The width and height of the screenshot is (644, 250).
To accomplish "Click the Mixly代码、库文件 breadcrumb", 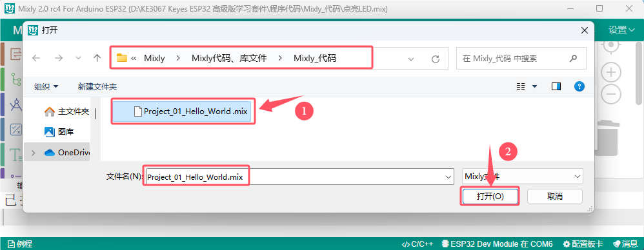I will point(229,59).
